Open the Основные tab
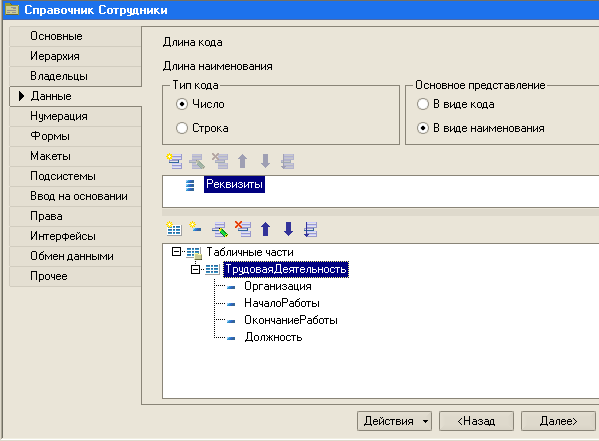Screen dimensions: 599x441 [75, 36]
